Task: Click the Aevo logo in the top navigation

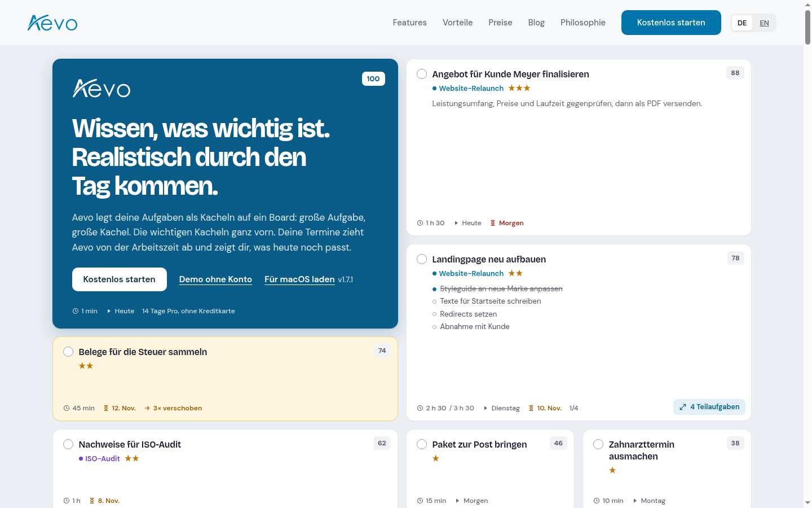Action: [x=52, y=23]
